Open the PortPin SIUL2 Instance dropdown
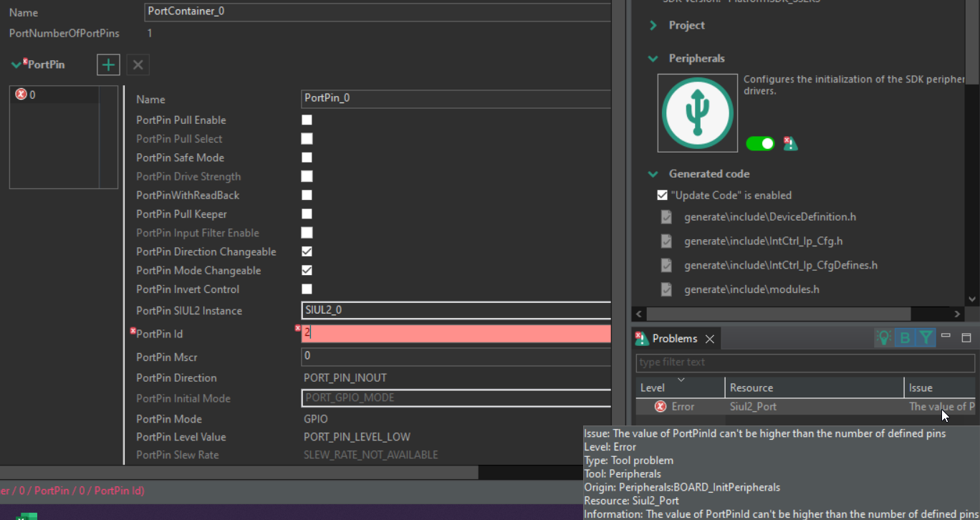Screen dimensions: 980x520 point(456,310)
